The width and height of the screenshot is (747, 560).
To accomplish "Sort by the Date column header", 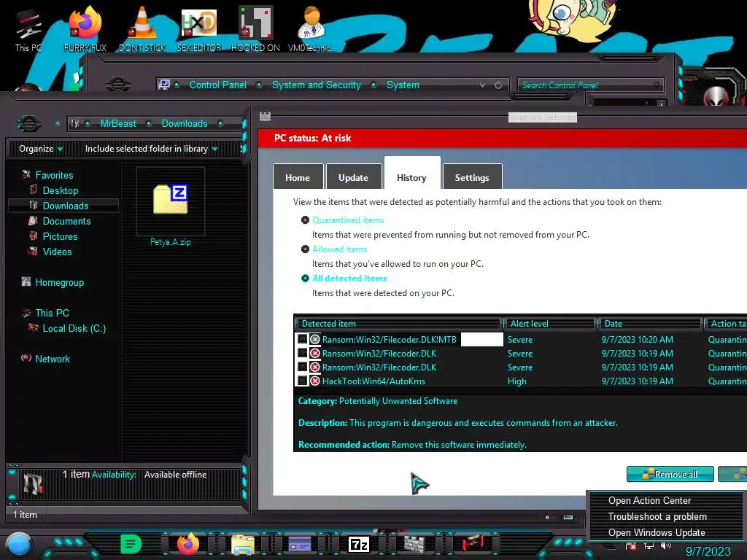I will [651, 324].
